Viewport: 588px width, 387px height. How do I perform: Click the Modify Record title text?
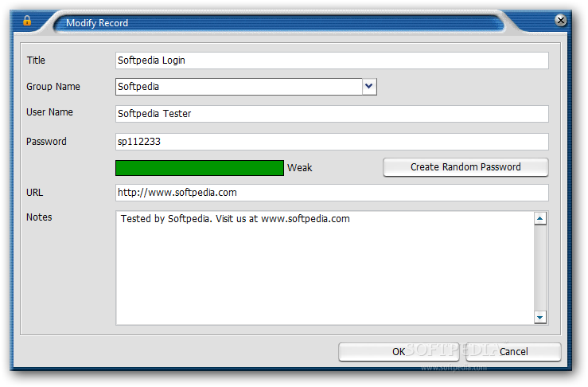pos(97,23)
